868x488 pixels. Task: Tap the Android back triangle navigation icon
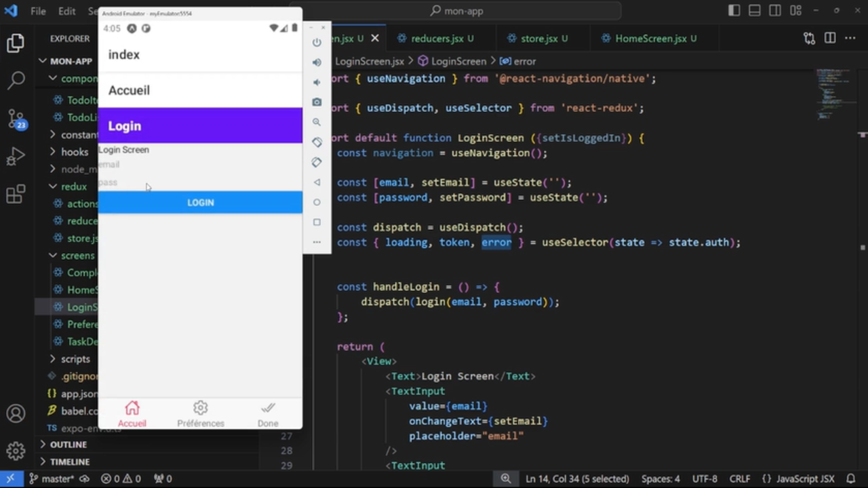pos(316,181)
